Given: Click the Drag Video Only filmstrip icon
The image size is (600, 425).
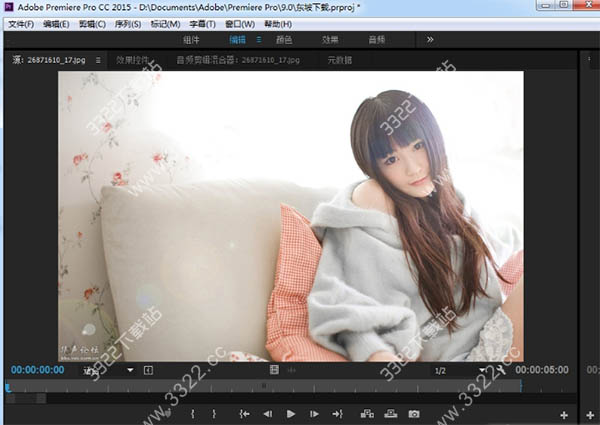Looking at the screenshot, I should [274, 370].
